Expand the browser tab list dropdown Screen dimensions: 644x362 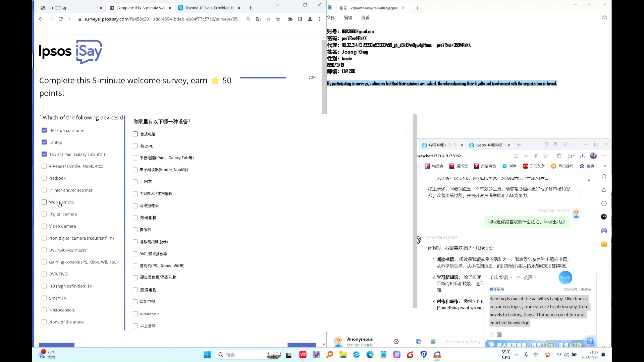click(276, 5)
